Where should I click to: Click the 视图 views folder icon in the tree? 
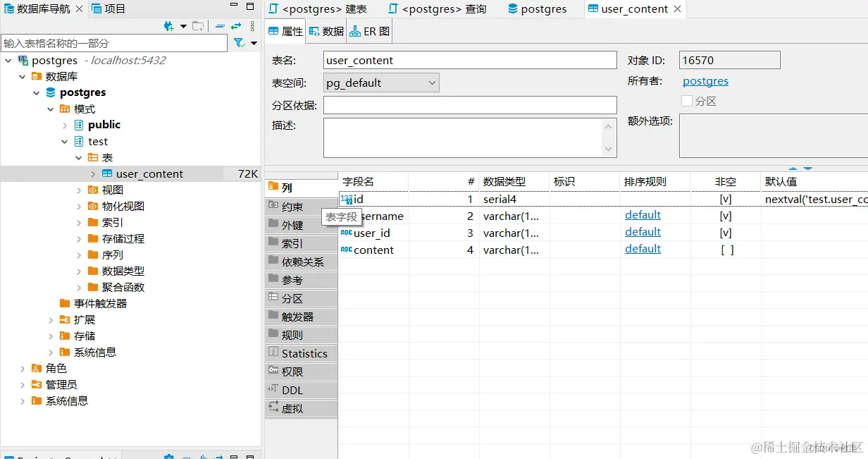93,190
